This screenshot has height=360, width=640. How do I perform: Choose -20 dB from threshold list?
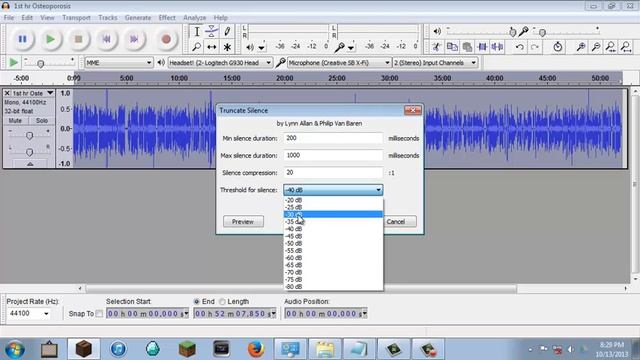click(x=333, y=200)
